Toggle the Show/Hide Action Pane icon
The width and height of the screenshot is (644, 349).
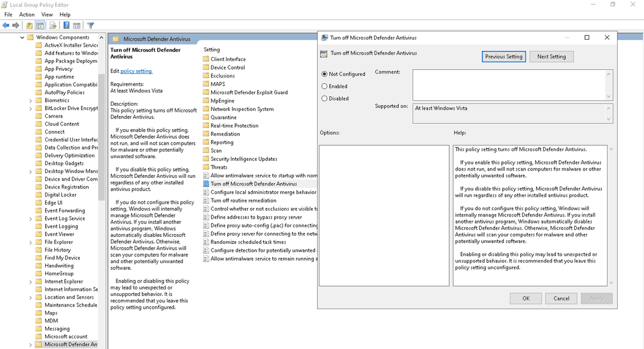(77, 25)
